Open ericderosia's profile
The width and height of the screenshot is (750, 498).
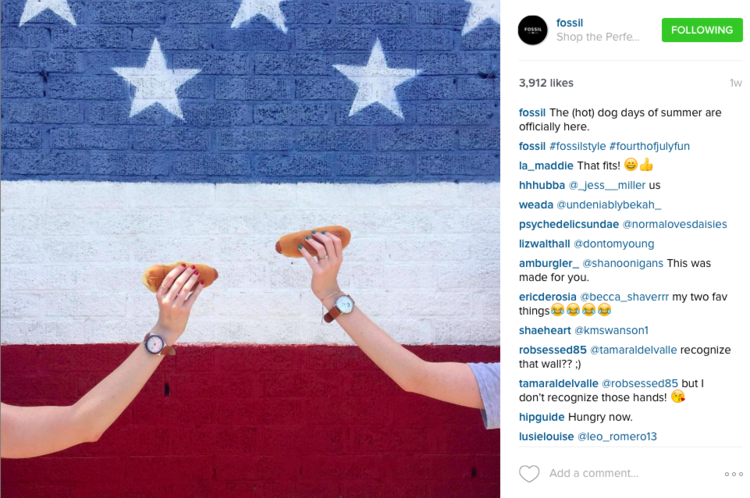click(548, 297)
